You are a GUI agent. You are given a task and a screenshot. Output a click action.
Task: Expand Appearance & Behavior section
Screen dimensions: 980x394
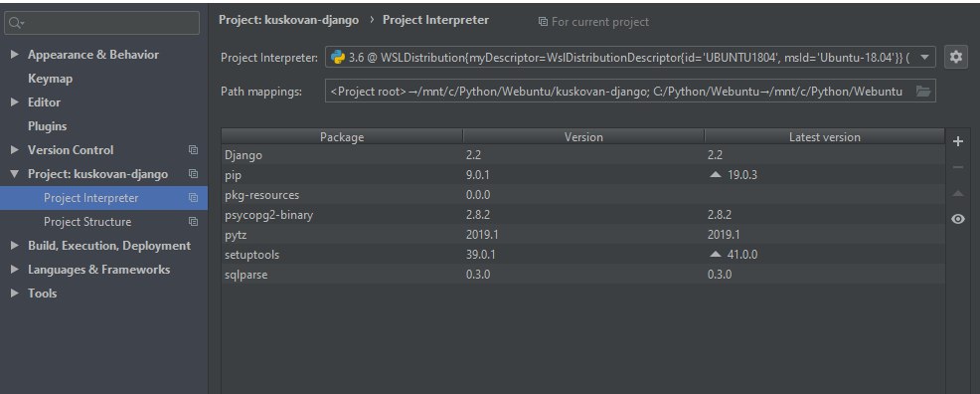14,55
